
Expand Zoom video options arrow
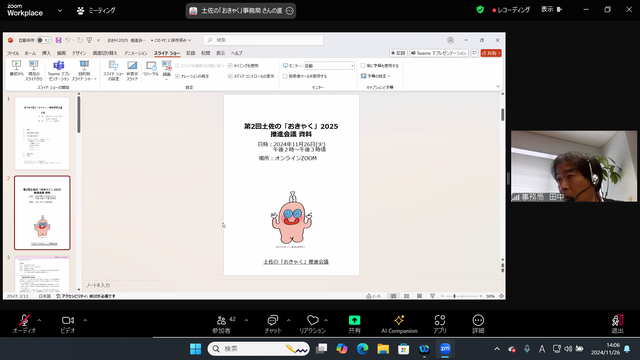[85, 320]
